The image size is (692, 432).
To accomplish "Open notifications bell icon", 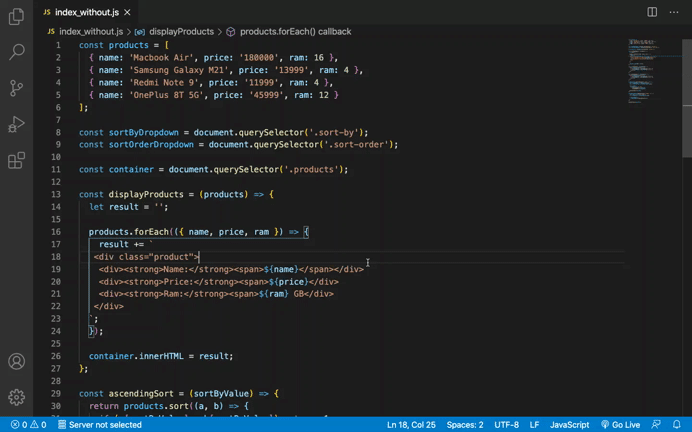I will pyautogui.click(x=677, y=424).
